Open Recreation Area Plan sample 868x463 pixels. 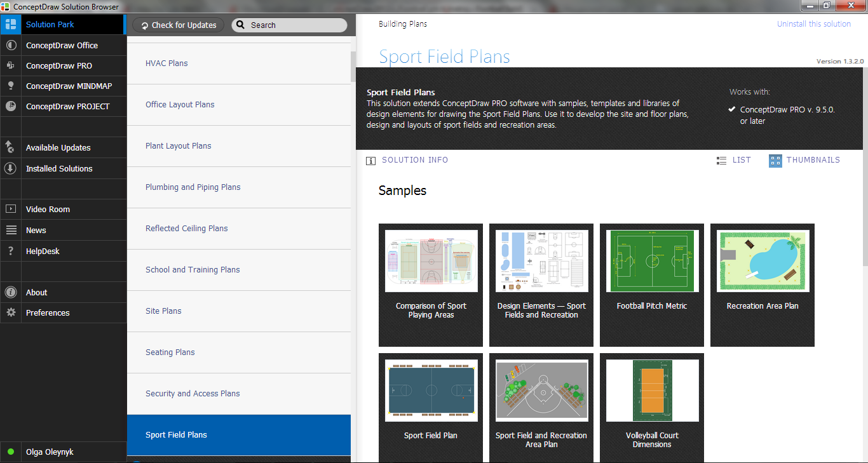[x=763, y=285]
